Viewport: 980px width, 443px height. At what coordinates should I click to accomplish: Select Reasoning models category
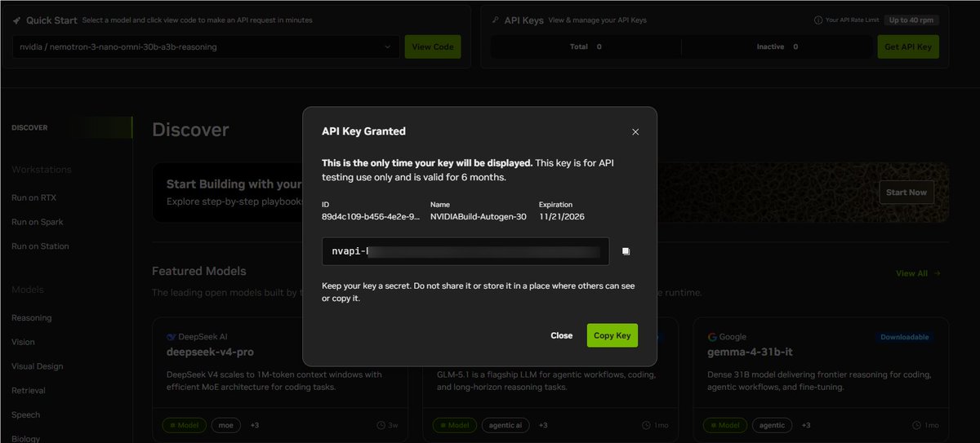point(31,317)
